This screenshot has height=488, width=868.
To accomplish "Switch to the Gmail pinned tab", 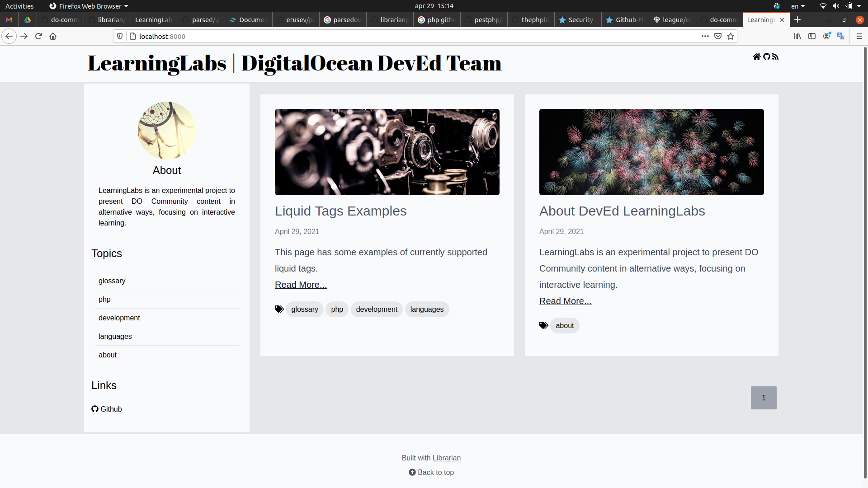I will [9, 20].
